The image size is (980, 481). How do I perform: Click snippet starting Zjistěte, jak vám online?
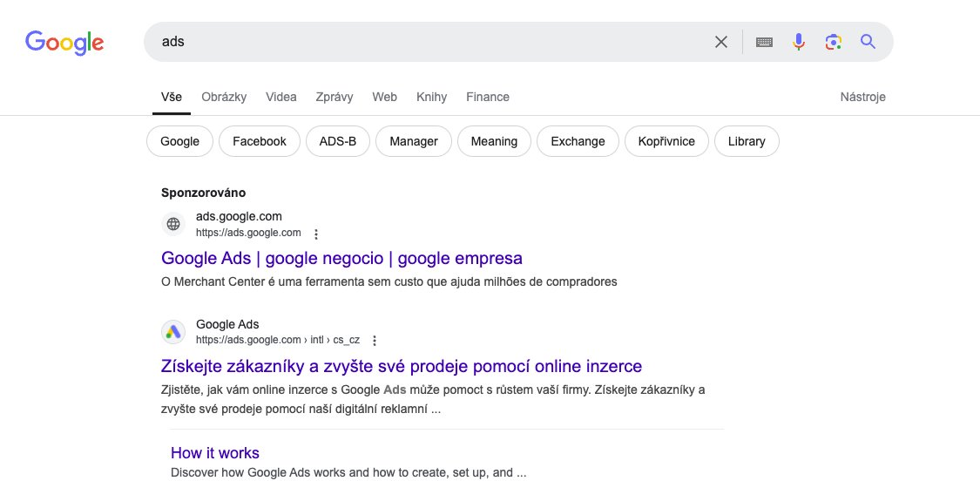click(x=433, y=400)
